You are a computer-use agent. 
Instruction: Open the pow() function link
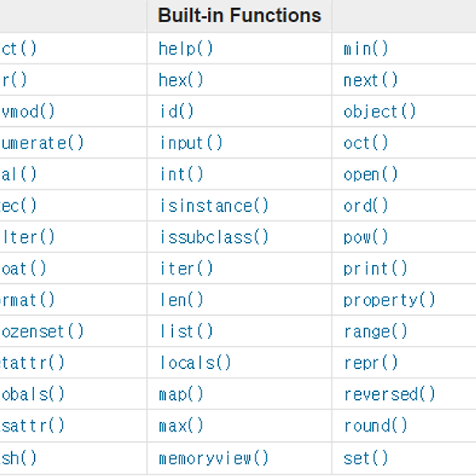point(366,238)
